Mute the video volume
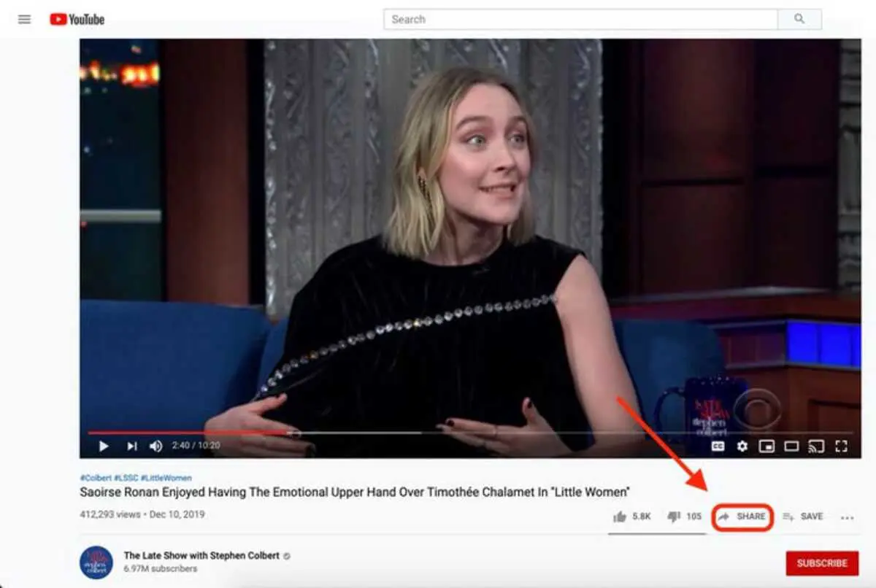This screenshot has height=588, width=876. click(x=156, y=446)
